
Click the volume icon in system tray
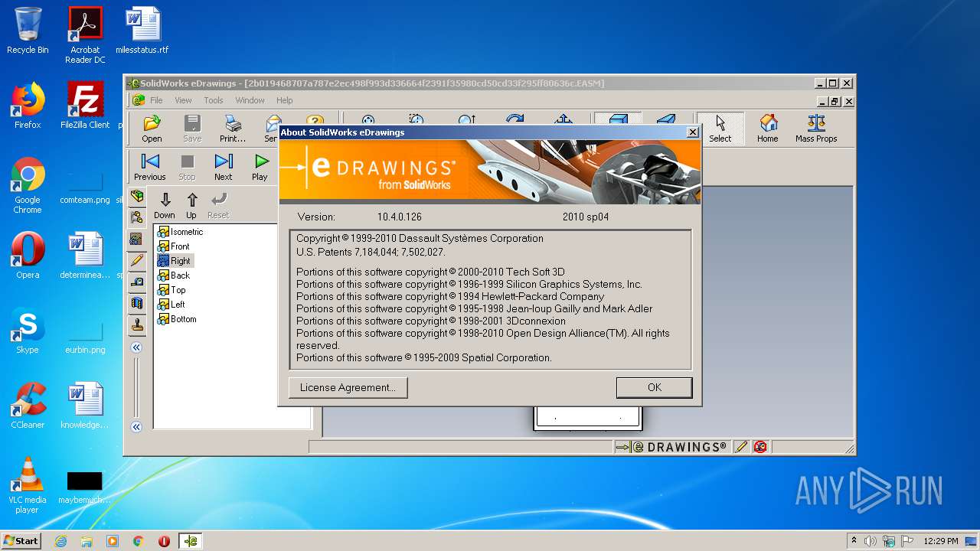870,541
